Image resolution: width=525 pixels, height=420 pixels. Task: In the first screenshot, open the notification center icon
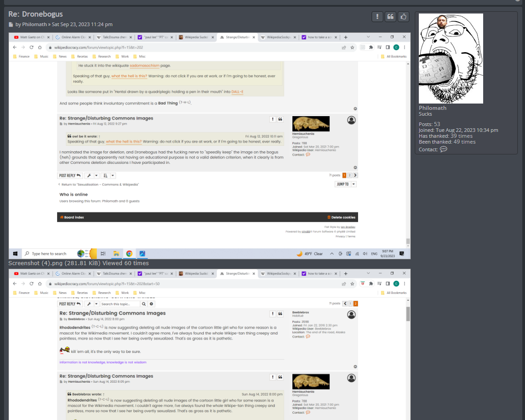point(402,253)
